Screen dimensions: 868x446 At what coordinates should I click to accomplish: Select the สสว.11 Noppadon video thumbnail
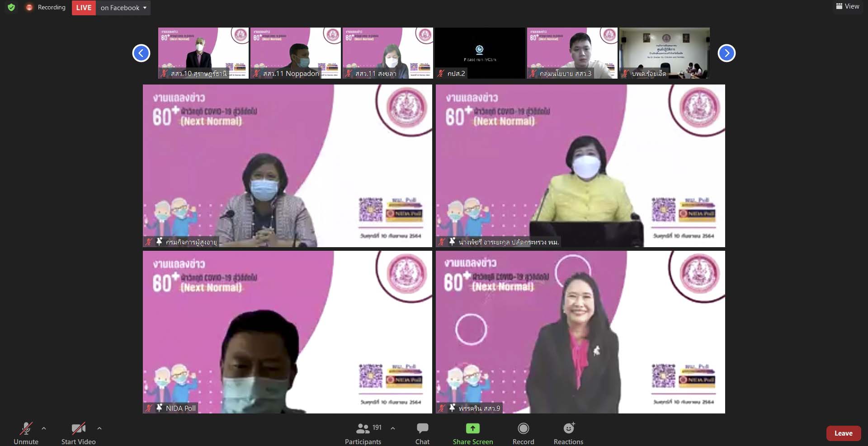click(296, 53)
